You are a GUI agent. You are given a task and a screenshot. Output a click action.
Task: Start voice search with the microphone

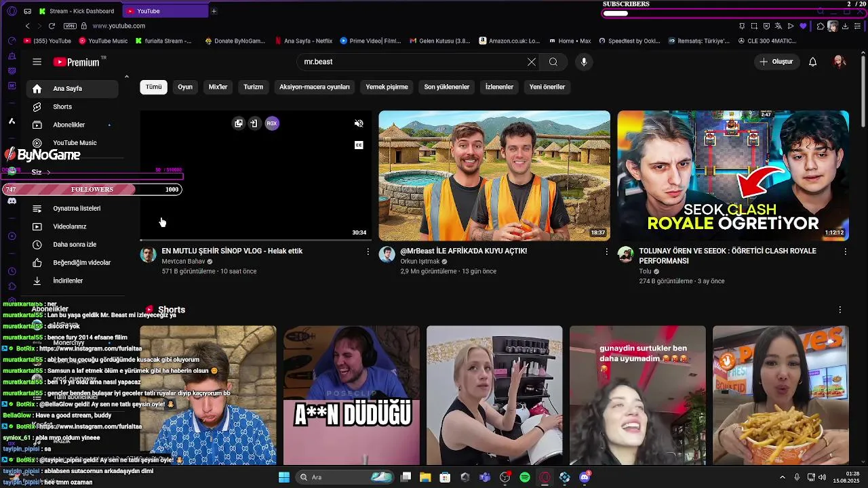584,62
